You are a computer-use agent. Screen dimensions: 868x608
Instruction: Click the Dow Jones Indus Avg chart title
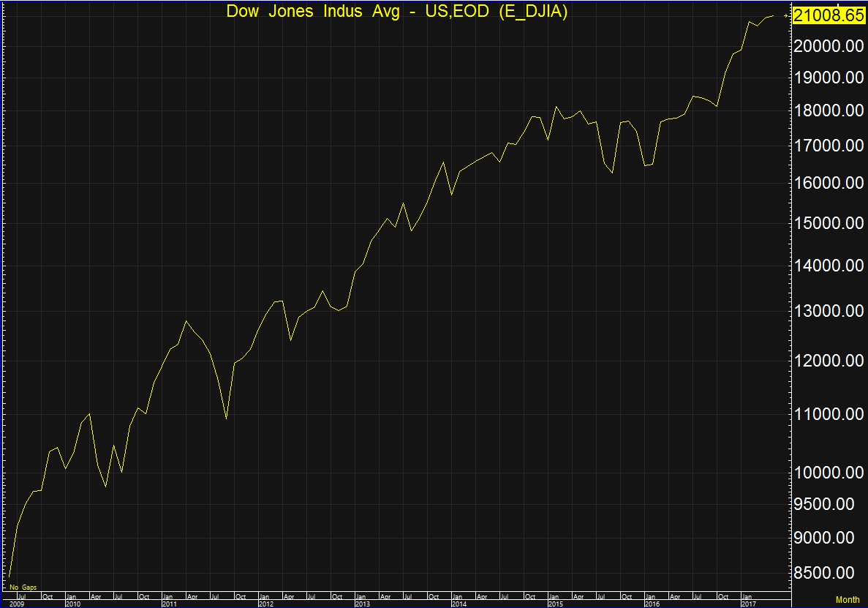397,12
